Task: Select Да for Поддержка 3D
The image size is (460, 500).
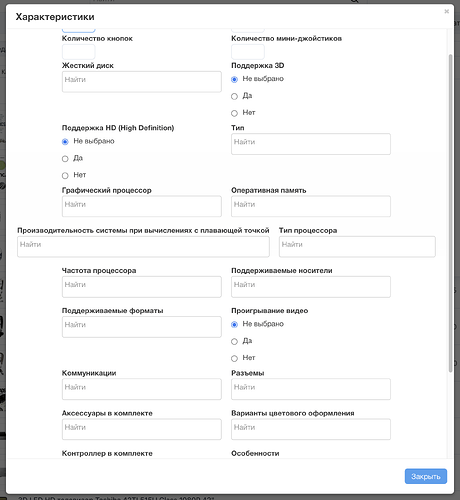Action: click(x=234, y=96)
